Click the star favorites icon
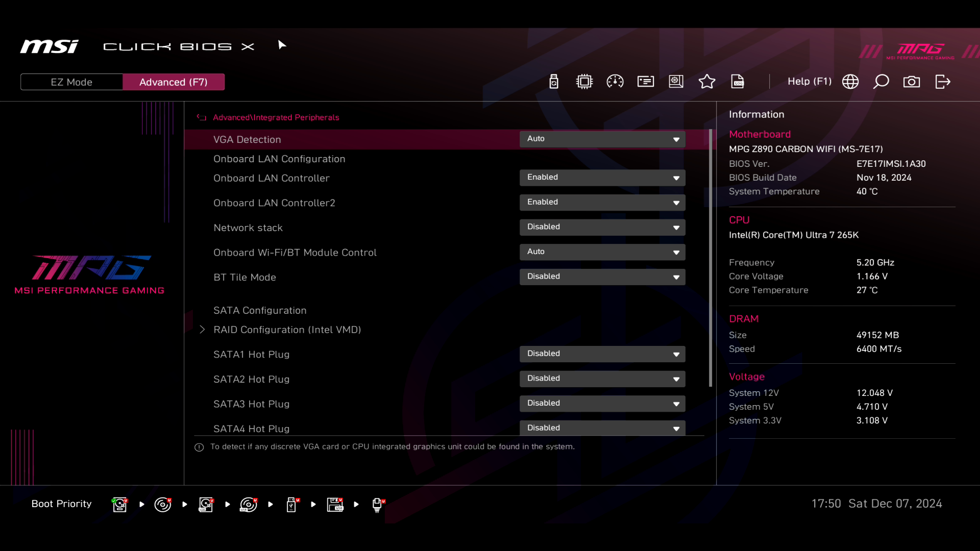 pyautogui.click(x=707, y=82)
